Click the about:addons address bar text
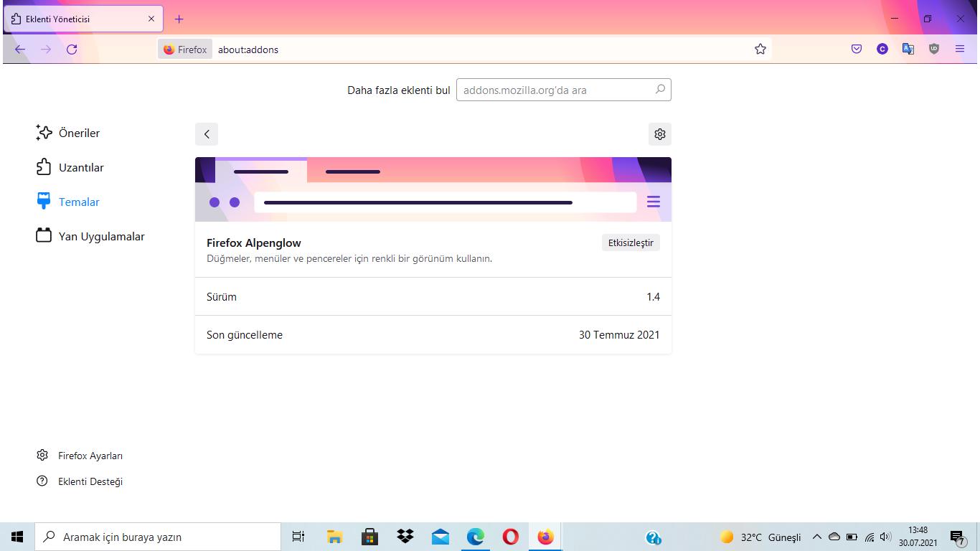This screenshot has height=551, width=980. [x=248, y=50]
